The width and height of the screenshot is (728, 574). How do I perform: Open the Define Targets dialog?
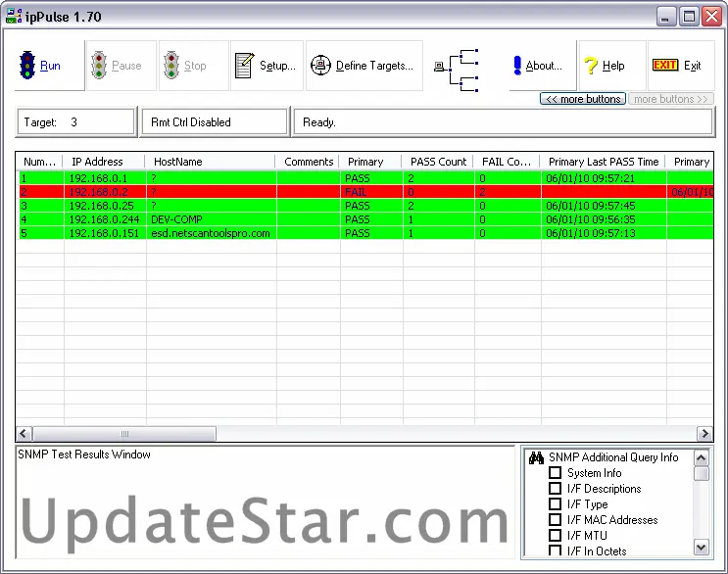tap(364, 66)
